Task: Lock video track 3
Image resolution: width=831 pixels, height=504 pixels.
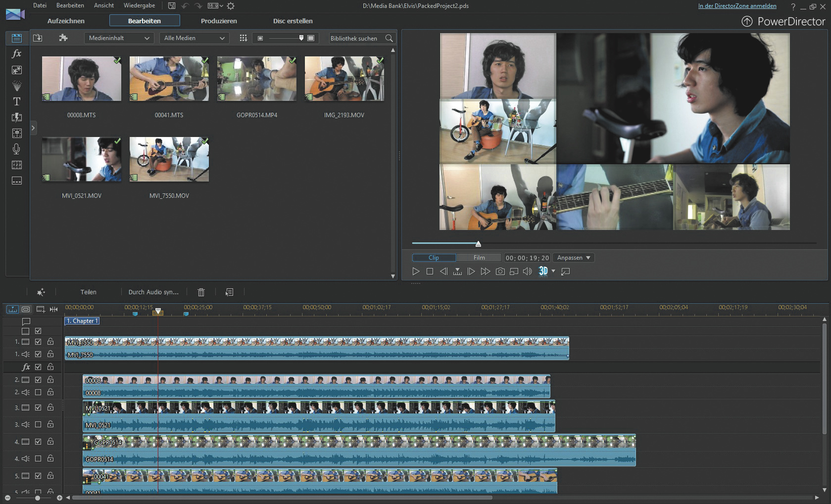Action: (50, 408)
